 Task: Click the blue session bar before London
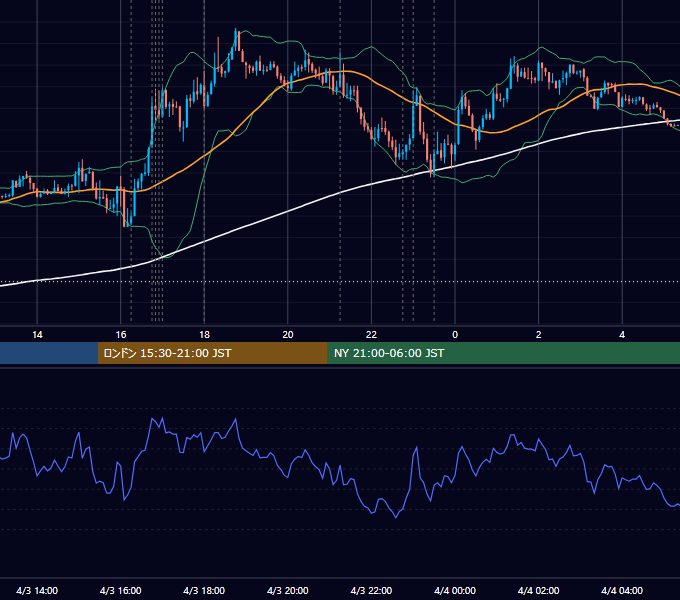coord(49,353)
